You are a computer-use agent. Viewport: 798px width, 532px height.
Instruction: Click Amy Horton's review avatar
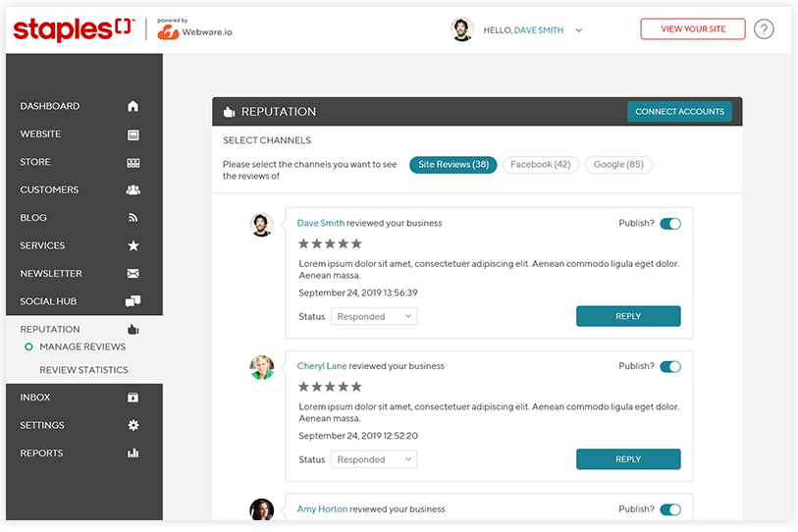(262, 509)
